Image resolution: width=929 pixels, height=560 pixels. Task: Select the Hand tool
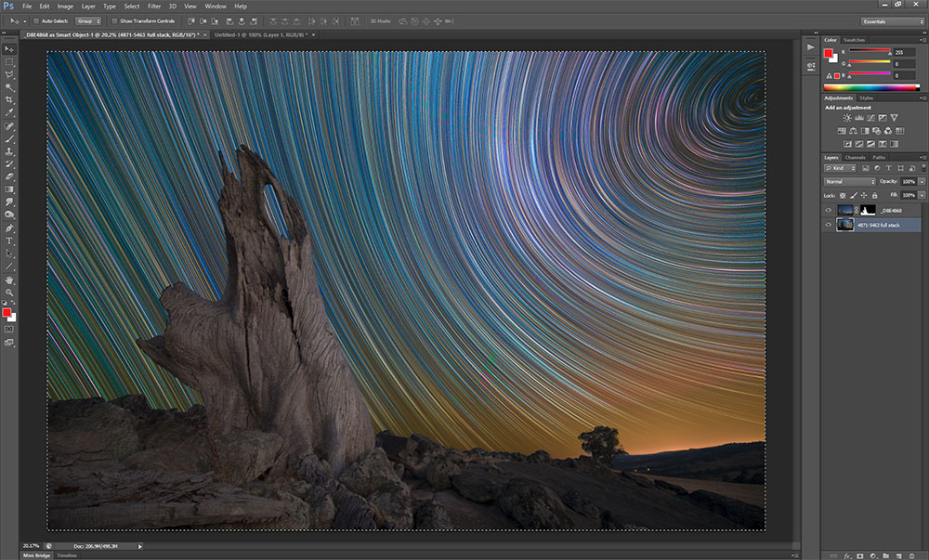[x=9, y=280]
